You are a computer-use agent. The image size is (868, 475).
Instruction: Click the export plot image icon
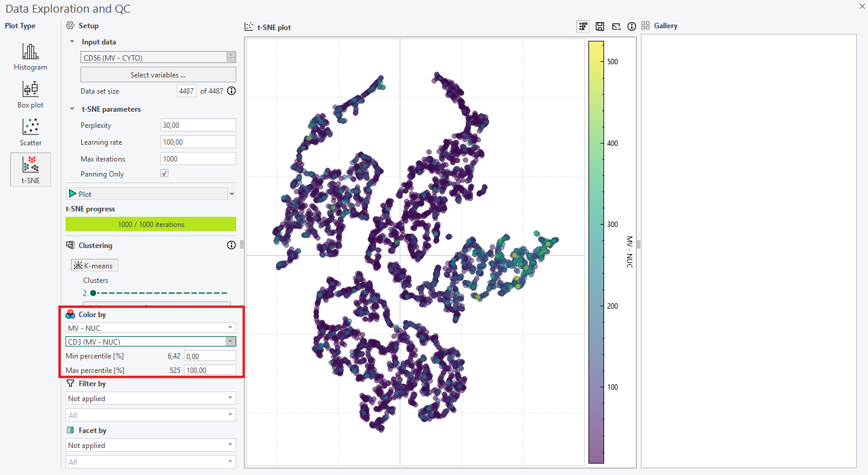click(x=616, y=26)
